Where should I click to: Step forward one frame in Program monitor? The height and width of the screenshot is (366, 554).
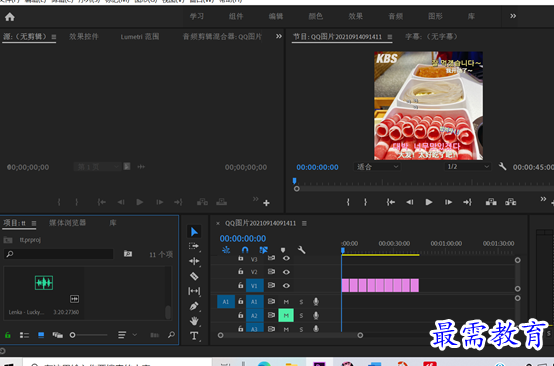pyautogui.click(x=448, y=202)
